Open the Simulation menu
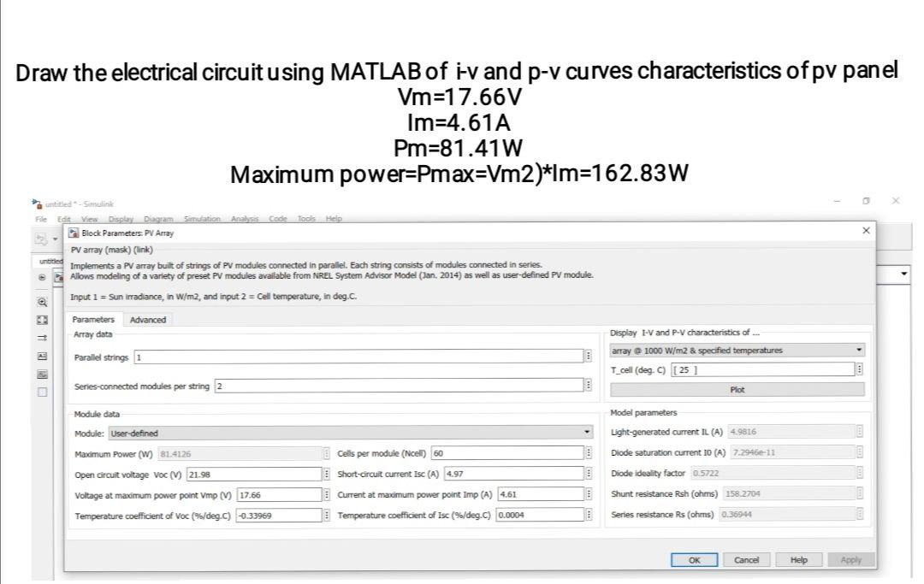The height and width of the screenshot is (584, 924). pos(202,219)
